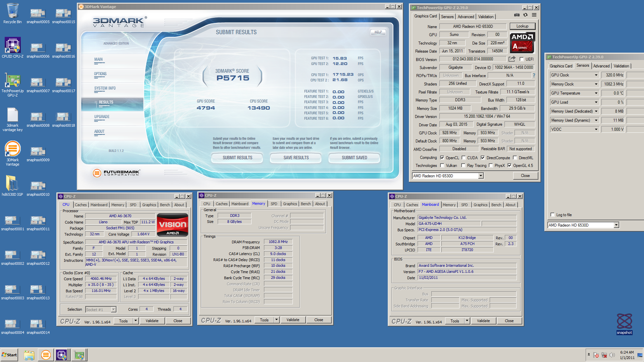Open snaphsot0009 desktop file
644x362 pixels.
pyautogui.click(x=38, y=154)
